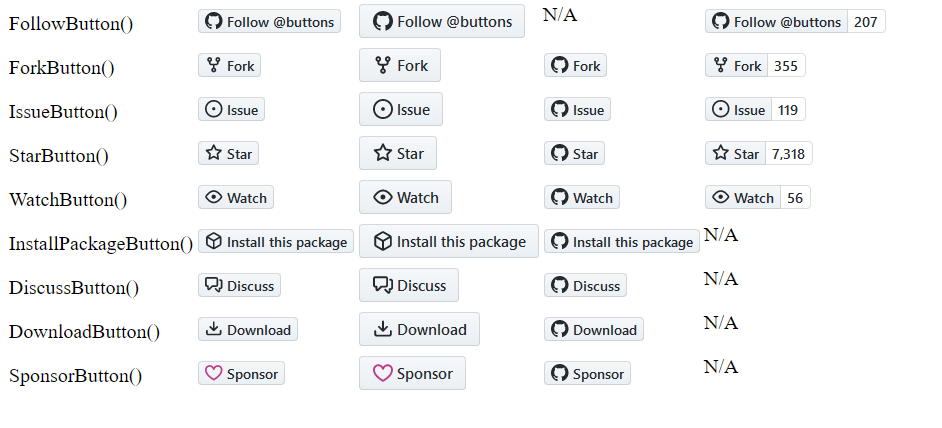Click the small Watch button's eye icon
This screenshot has width=942, height=428.
tap(213, 197)
